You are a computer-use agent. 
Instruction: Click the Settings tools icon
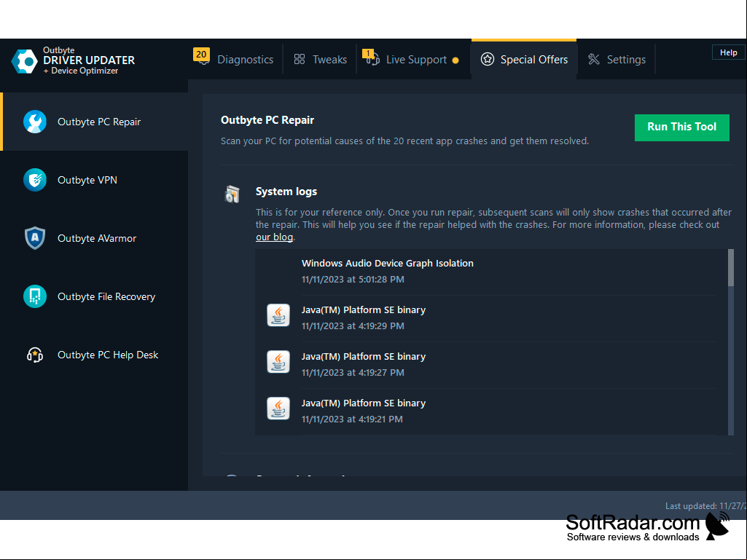click(594, 60)
